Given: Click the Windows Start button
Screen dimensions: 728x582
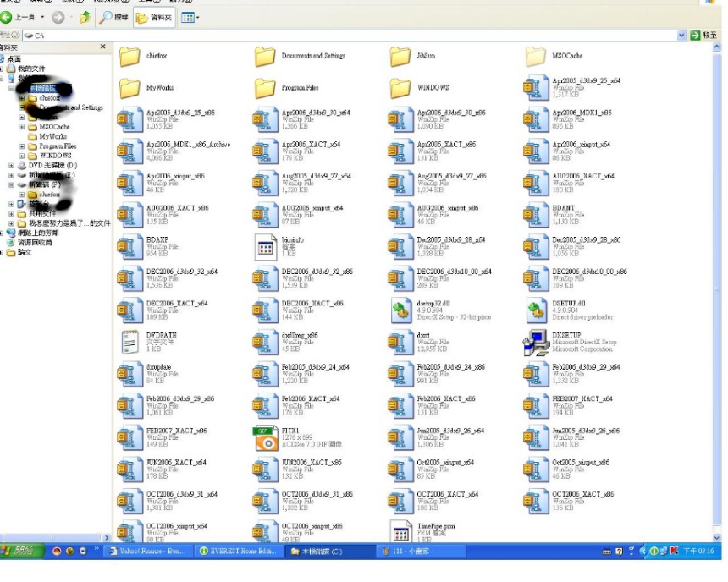Looking at the screenshot, I should click(20, 552).
